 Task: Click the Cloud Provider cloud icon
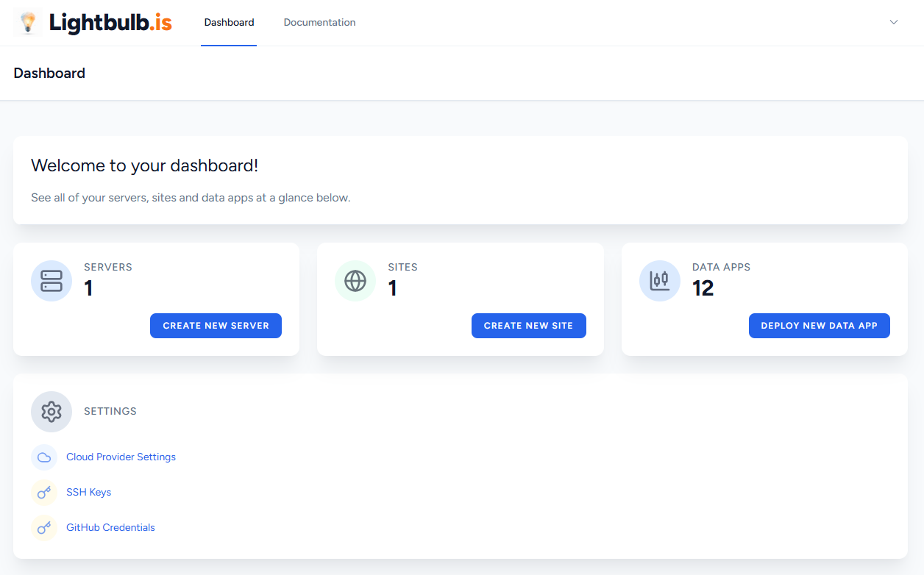point(44,457)
